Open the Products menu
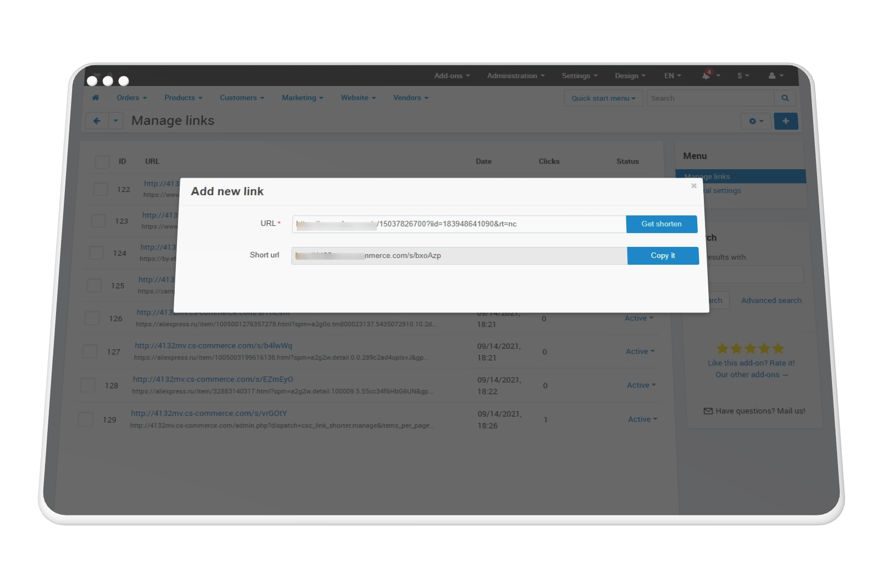This screenshot has width=883, height=588. 184,98
